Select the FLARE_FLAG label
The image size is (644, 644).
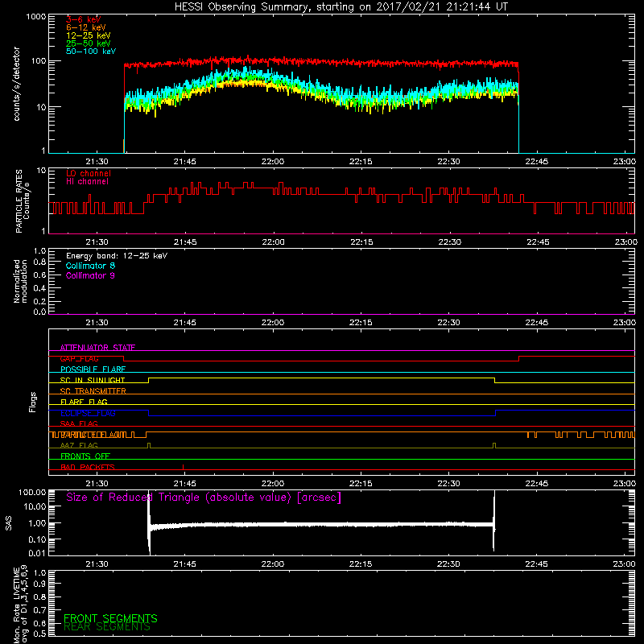point(84,402)
